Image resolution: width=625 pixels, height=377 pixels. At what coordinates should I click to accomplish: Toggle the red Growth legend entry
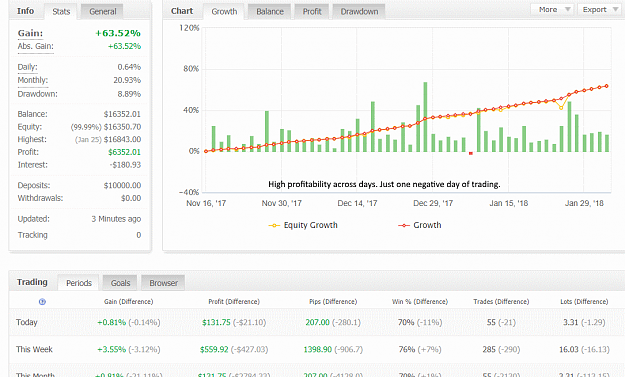tap(420, 225)
